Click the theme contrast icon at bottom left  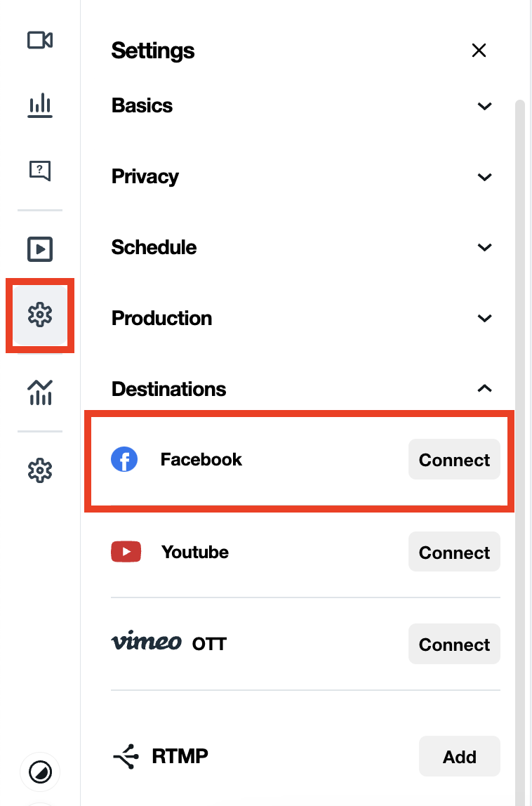coord(40,772)
